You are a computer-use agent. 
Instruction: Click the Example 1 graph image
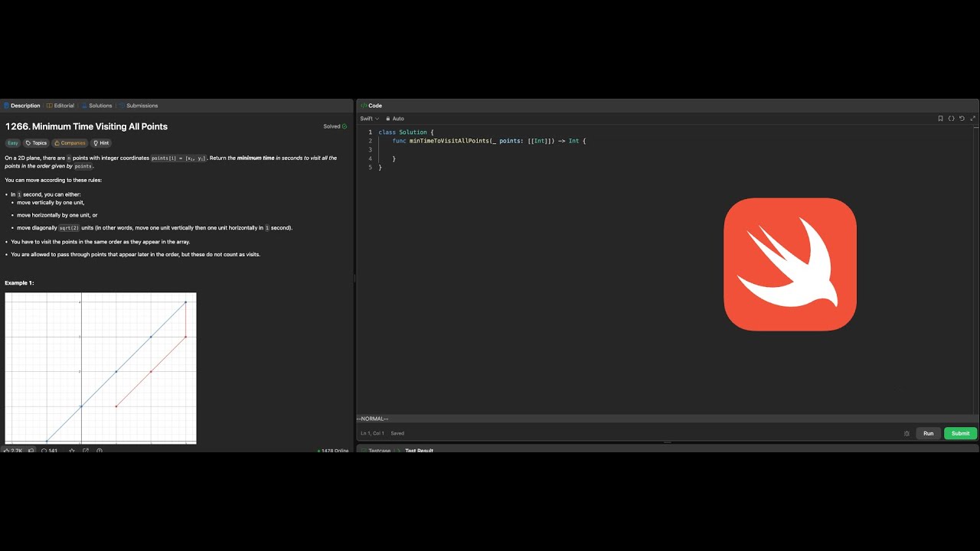pyautogui.click(x=100, y=368)
